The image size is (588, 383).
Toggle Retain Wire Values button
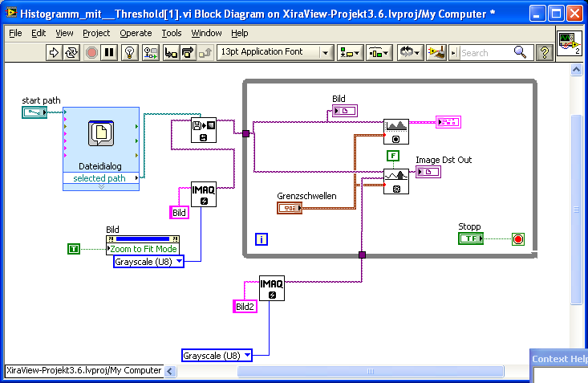click(x=151, y=52)
